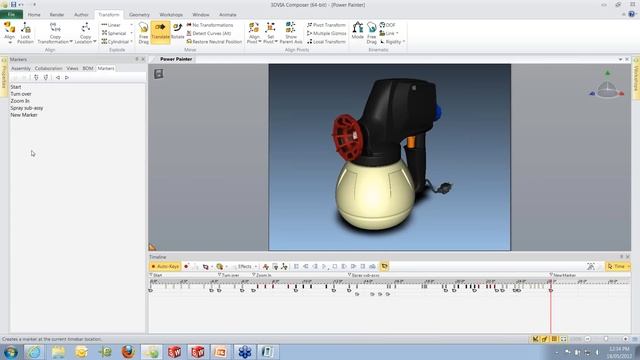Screen dimensions: 640x360
Task: Click Multiple Gizmos option
Action: (x=327, y=33)
